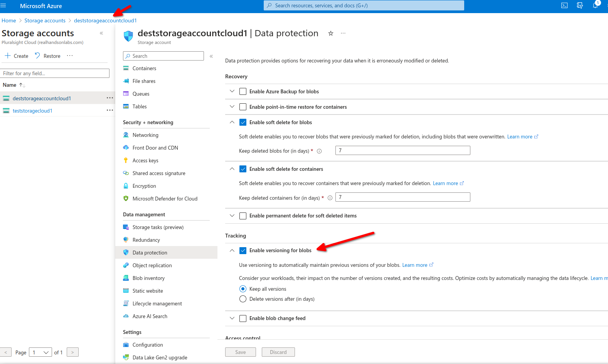Expand the point-in-time restore for containers section
Image resolution: width=608 pixels, height=364 pixels.
pos(232,107)
